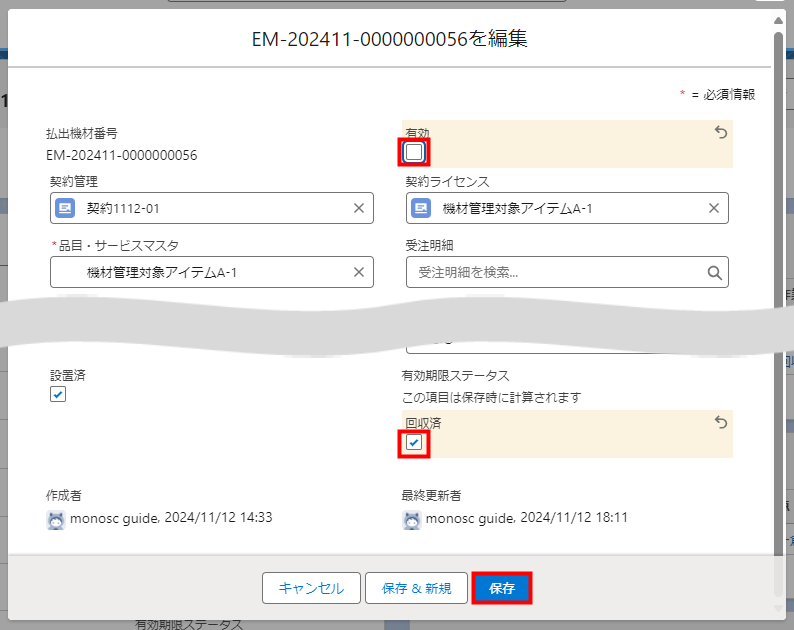This screenshot has width=794, height=630.
Task: Uncheck the 回収済 checkbox
Action: [x=414, y=443]
